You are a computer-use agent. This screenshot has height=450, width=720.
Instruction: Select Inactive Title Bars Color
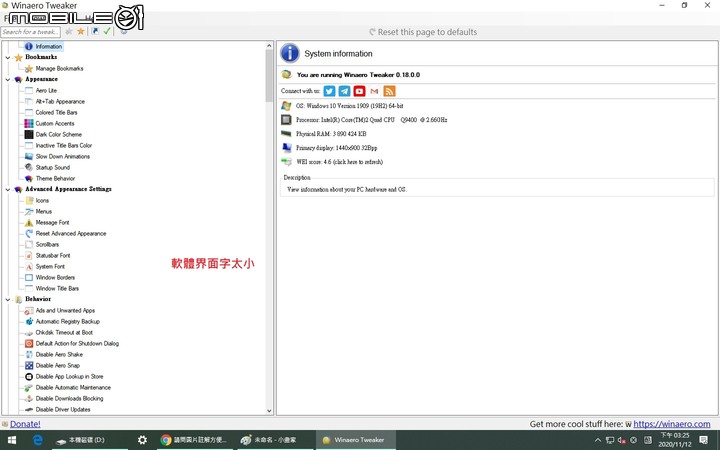[64, 146]
